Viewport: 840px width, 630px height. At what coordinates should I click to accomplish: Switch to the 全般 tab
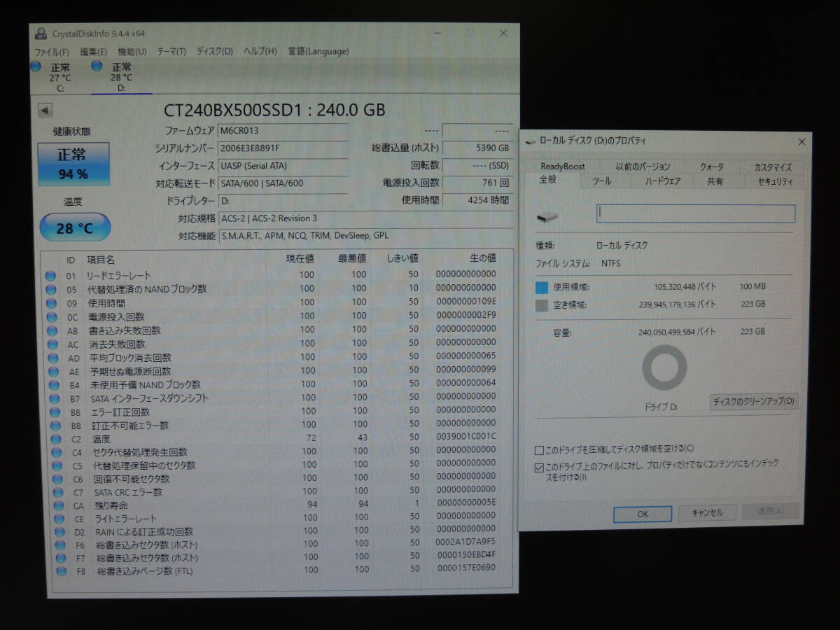[549, 181]
